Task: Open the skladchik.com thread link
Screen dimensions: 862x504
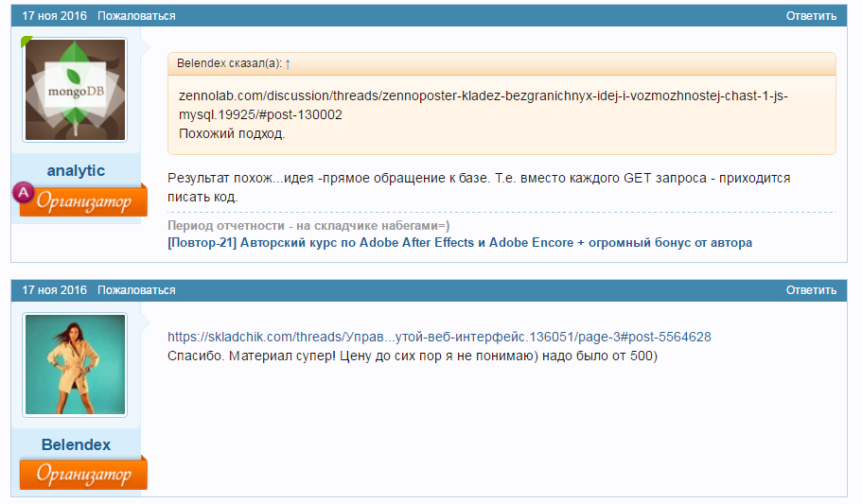Action: click(x=439, y=337)
